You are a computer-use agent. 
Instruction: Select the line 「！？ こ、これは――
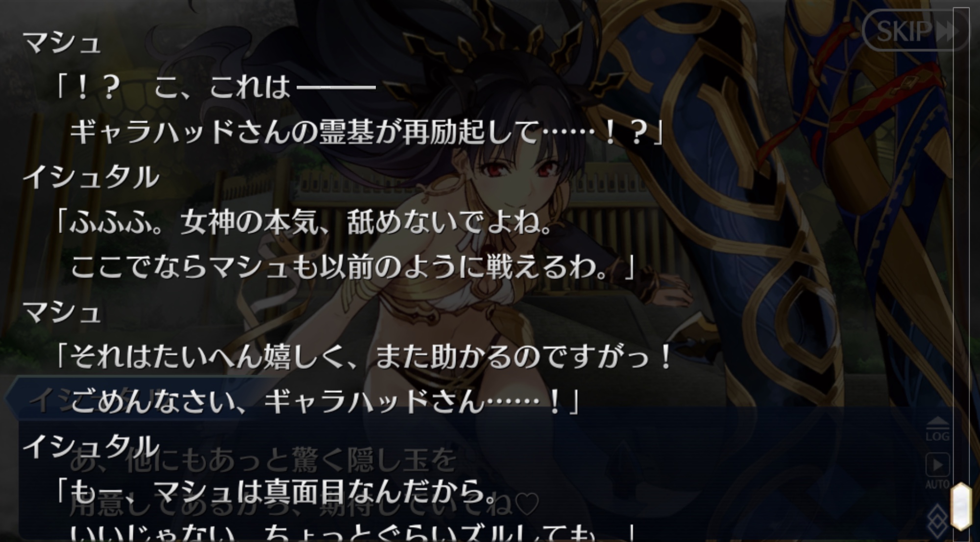coord(215,87)
